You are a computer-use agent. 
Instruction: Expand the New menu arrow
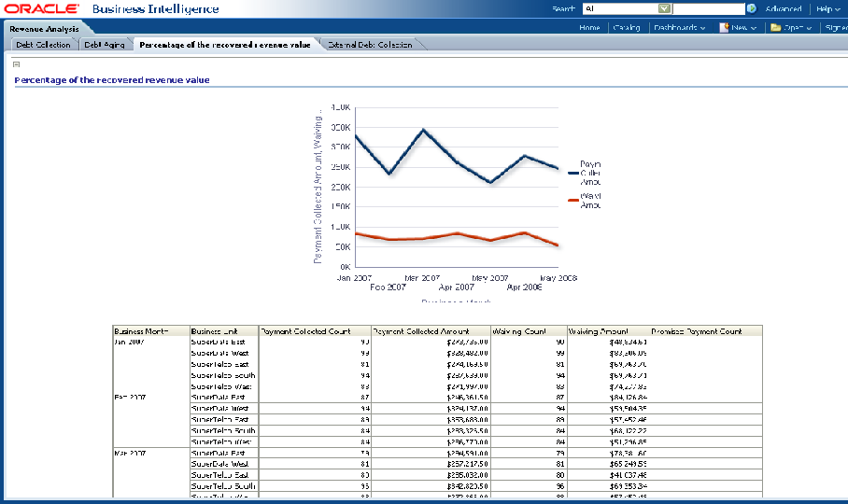click(754, 28)
